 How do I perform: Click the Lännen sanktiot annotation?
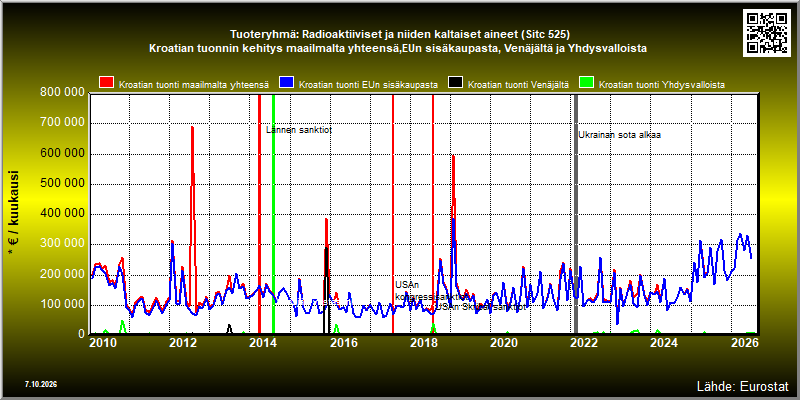click(x=299, y=130)
